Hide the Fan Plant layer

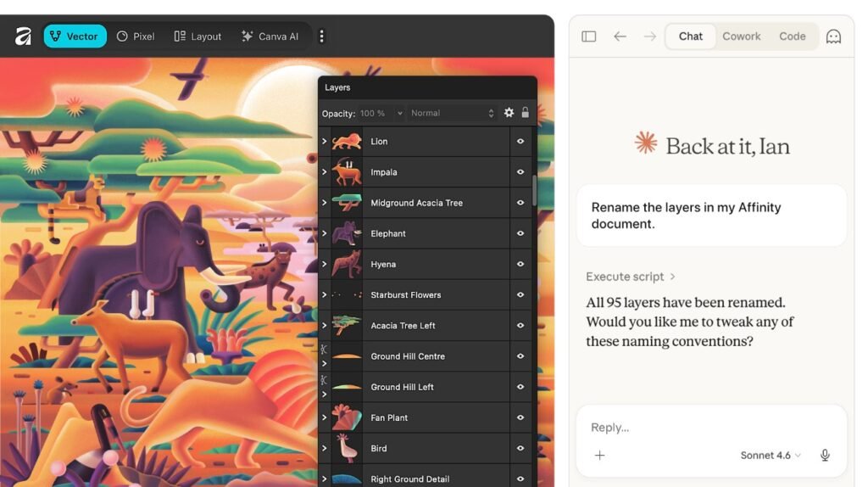coord(520,417)
